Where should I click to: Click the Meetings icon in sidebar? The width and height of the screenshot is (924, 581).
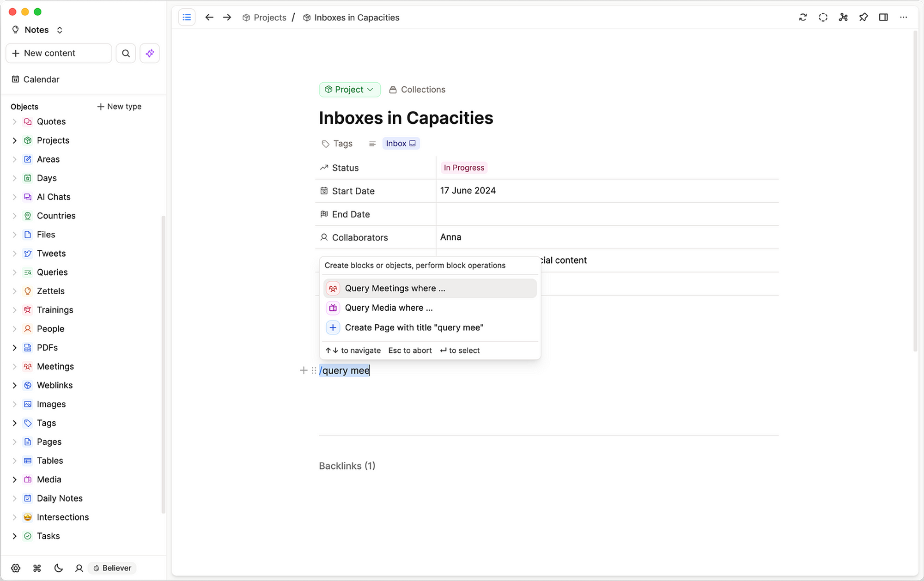(x=27, y=366)
